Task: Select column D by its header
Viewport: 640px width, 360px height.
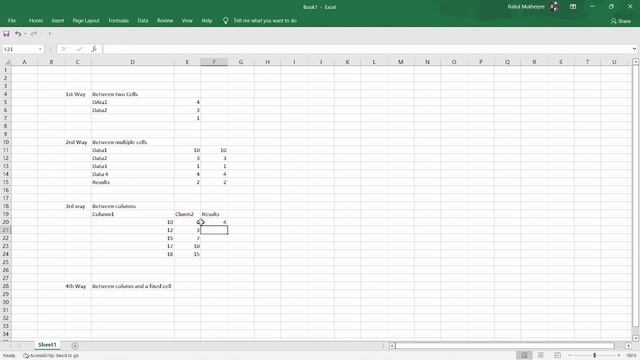Action: (132, 62)
